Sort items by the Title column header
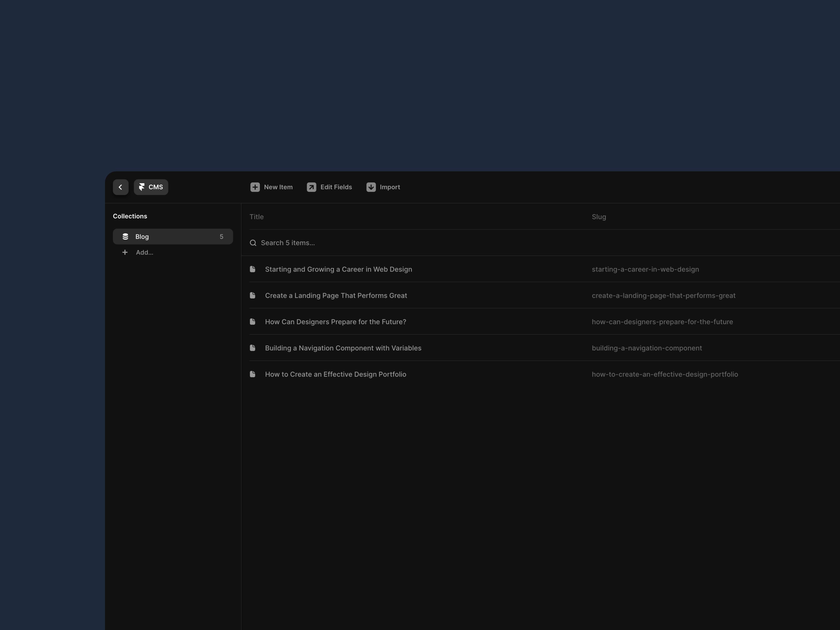 coord(257,217)
